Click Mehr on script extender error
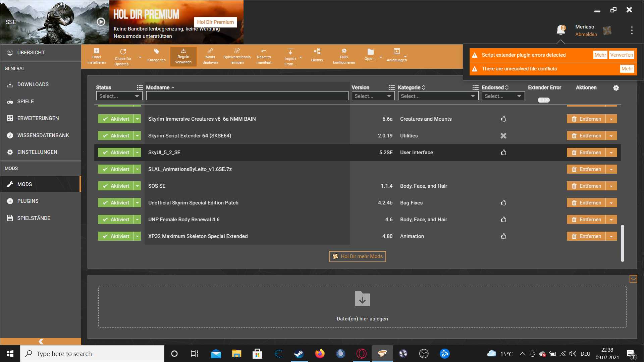 click(600, 55)
